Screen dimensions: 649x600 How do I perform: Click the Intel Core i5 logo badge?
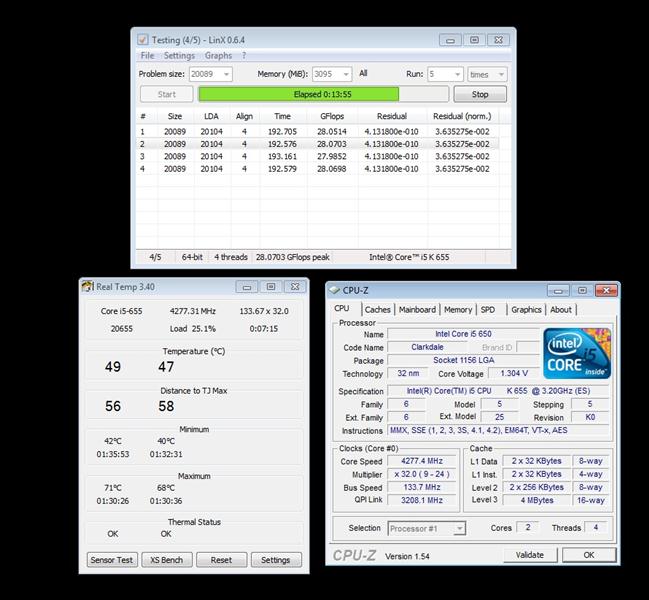(x=577, y=354)
